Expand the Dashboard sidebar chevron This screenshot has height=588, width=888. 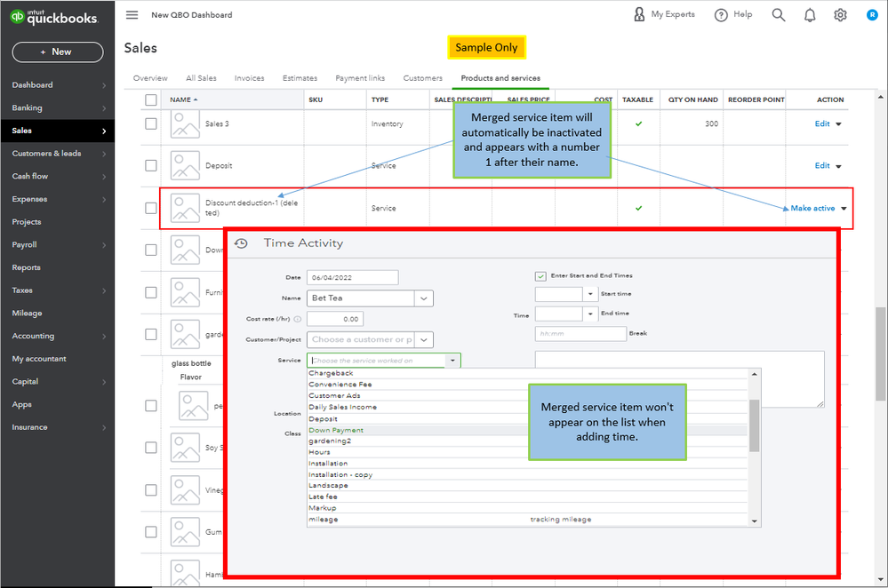coord(104,85)
